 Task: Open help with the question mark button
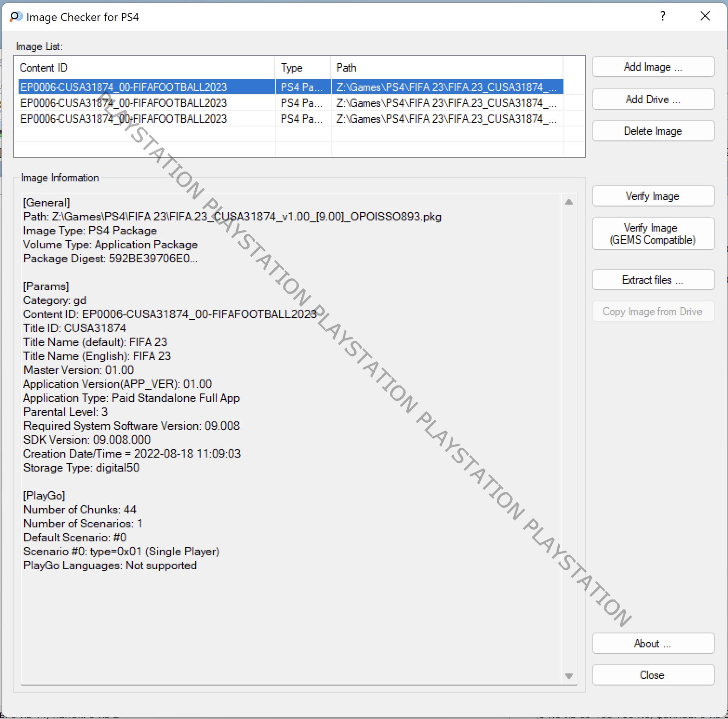(662, 16)
